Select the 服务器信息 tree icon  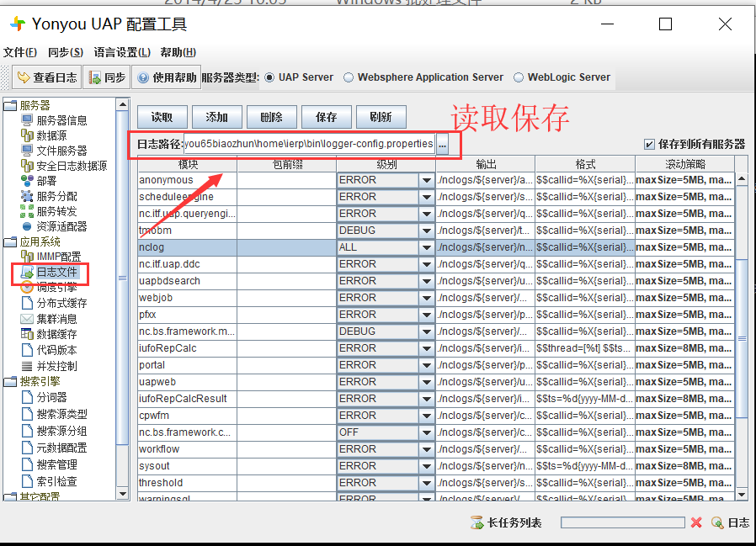27,120
